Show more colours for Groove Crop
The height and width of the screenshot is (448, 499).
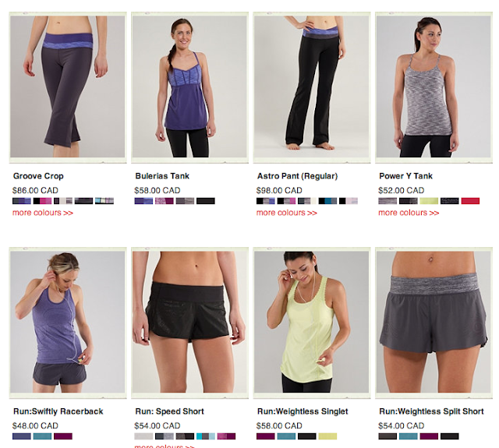(43, 213)
